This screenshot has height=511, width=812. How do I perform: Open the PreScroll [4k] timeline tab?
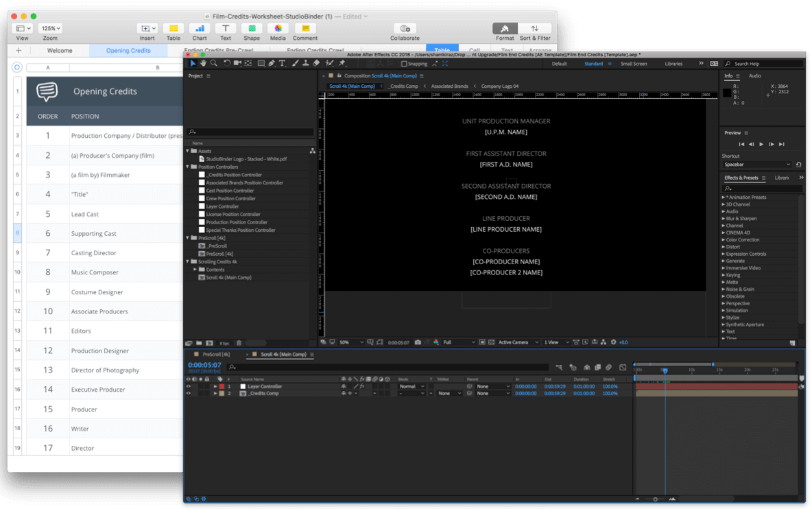pyautogui.click(x=216, y=355)
